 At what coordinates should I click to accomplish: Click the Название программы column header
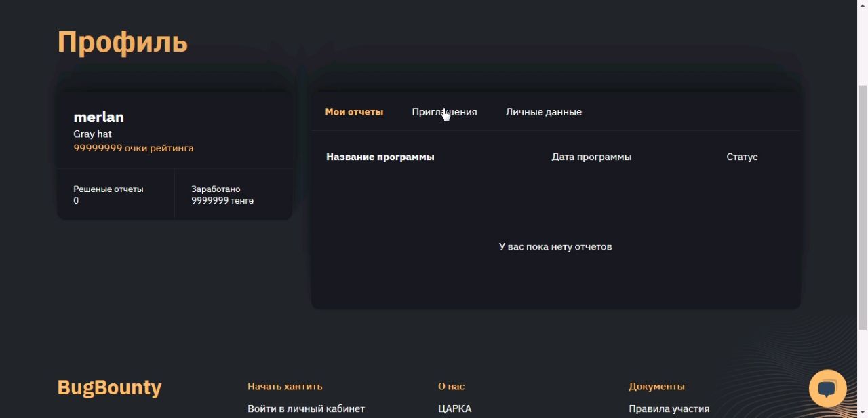(x=380, y=157)
